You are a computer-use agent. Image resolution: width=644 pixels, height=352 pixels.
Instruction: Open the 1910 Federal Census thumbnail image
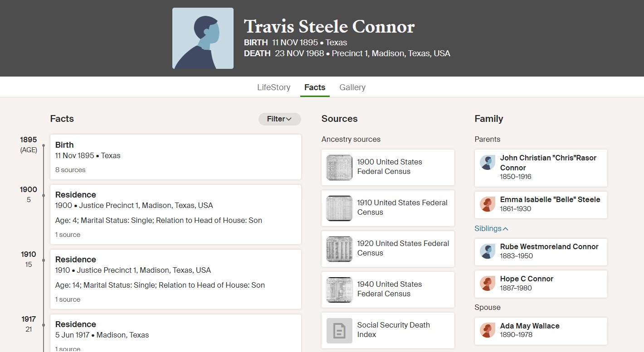coord(339,208)
